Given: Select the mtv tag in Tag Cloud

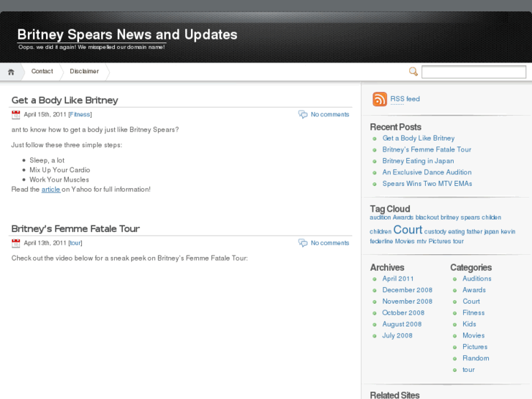Looking at the screenshot, I should tap(422, 242).
